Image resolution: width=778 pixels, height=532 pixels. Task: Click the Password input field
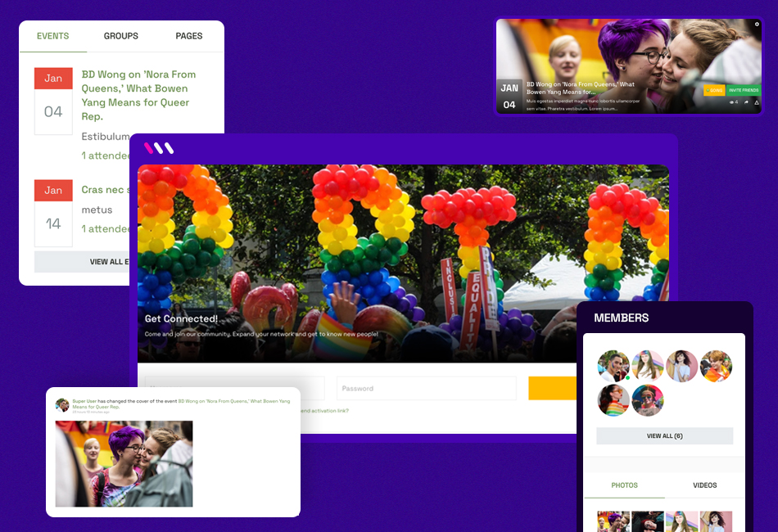[x=426, y=388]
